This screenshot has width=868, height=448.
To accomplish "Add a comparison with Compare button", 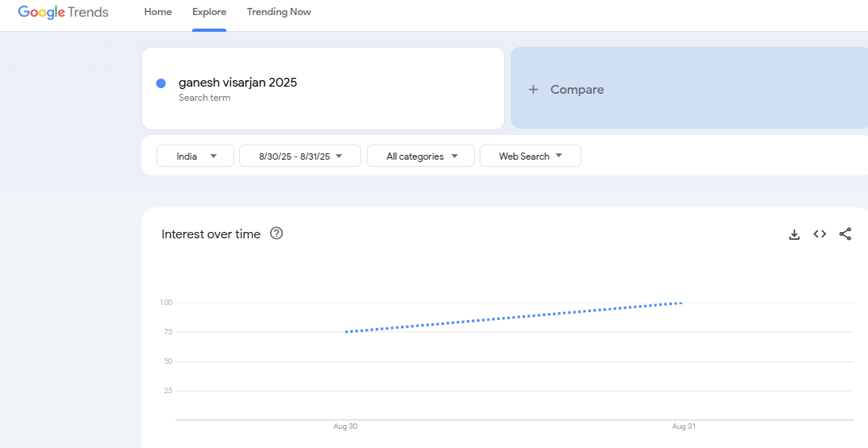I will coord(689,88).
